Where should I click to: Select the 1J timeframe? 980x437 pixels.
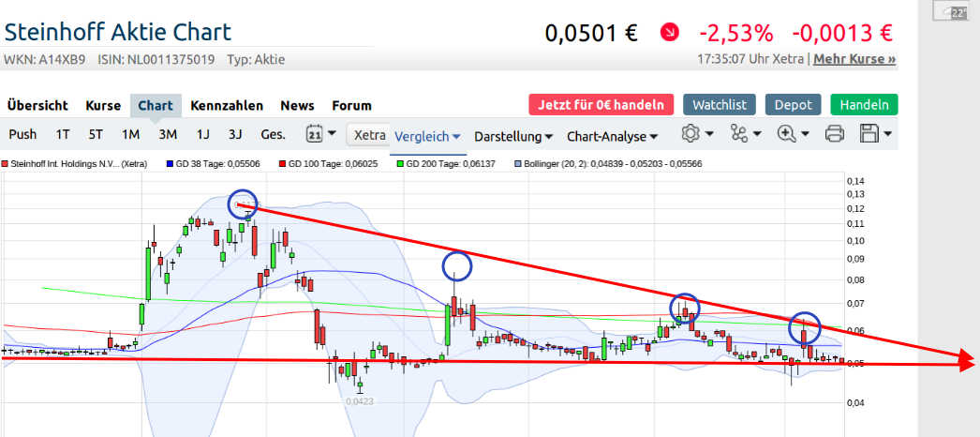(202, 134)
